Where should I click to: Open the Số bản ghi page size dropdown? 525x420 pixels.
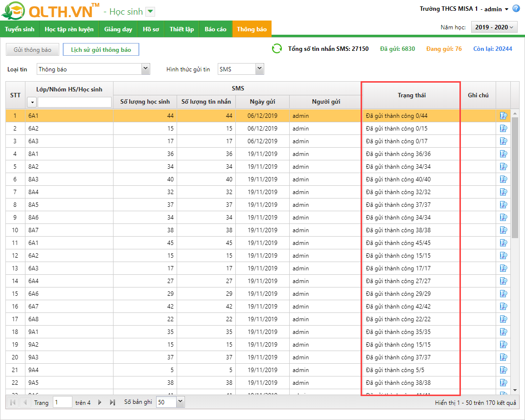180,402
